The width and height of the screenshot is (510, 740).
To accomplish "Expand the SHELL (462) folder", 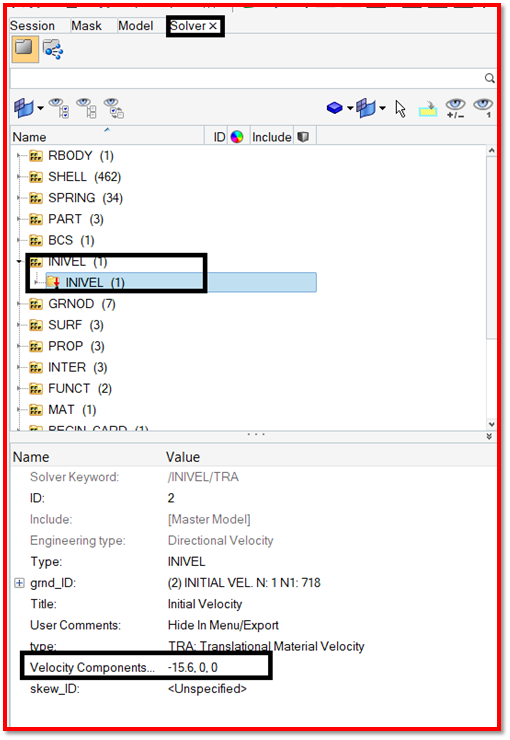I will pyautogui.click(x=19, y=177).
